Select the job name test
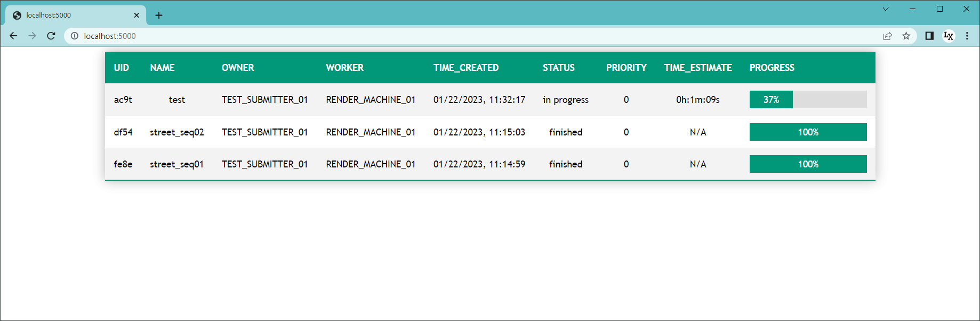The width and height of the screenshot is (980, 321). pyautogui.click(x=177, y=100)
